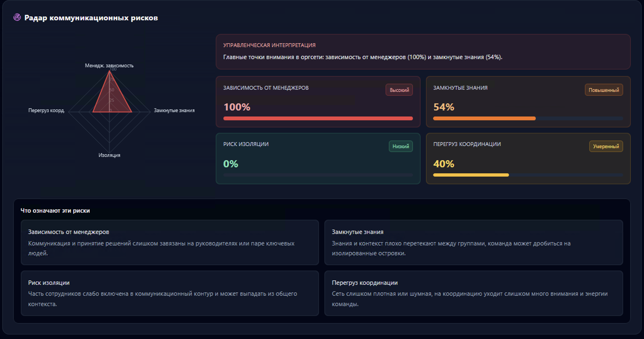The width and height of the screenshot is (644, 339).
Task: Click the empty 0% isolation progress bar
Action: [x=318, y=175]
